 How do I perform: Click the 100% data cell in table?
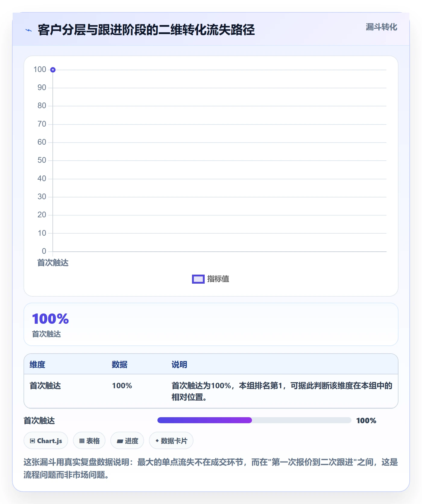(122, 386)
